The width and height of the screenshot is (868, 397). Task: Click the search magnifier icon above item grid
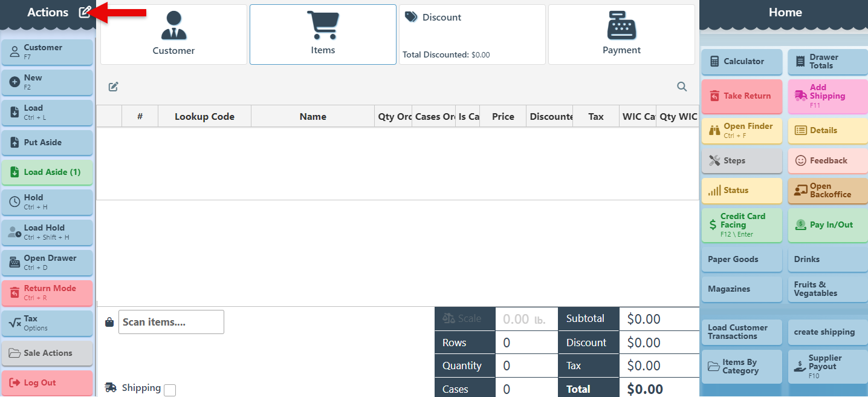click(x=682, y=87)
